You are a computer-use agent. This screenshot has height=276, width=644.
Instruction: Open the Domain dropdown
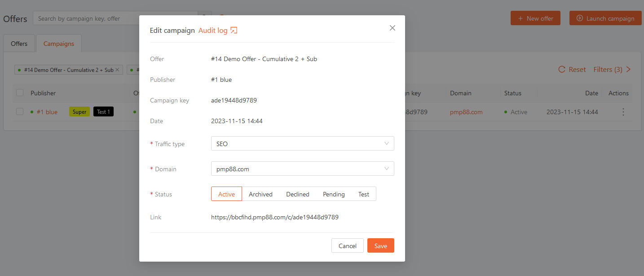pos(302,169)
